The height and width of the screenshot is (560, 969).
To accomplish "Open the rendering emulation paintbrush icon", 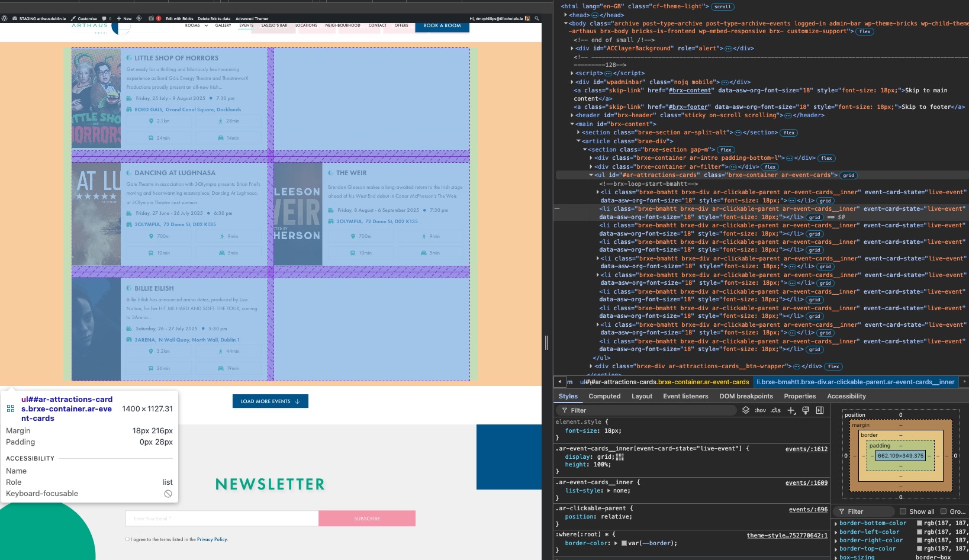I will coord(806,410).
